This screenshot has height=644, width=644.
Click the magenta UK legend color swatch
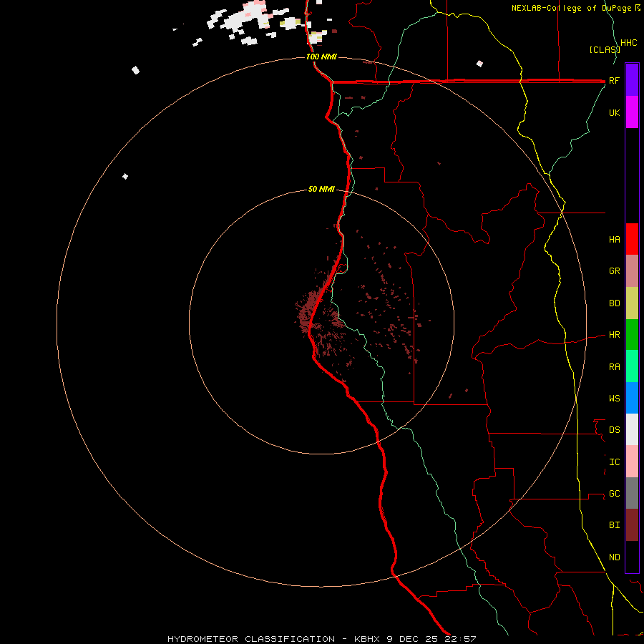click(632, 112)
